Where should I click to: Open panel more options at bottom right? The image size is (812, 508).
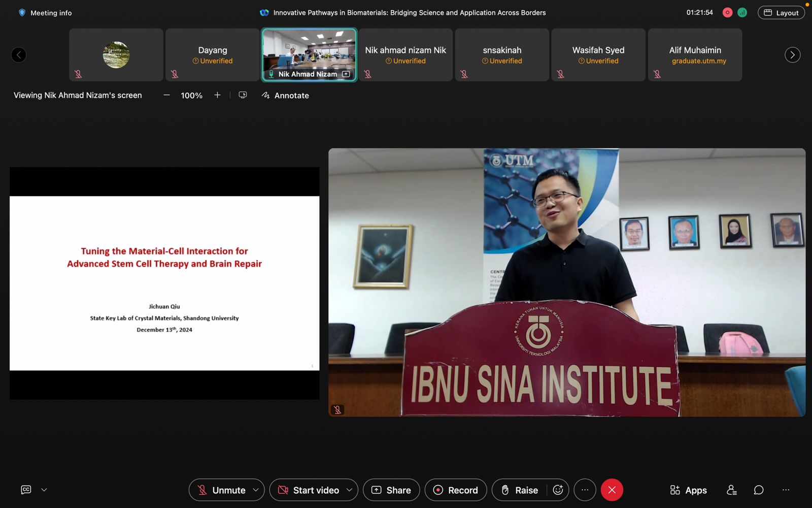[786, 490]
